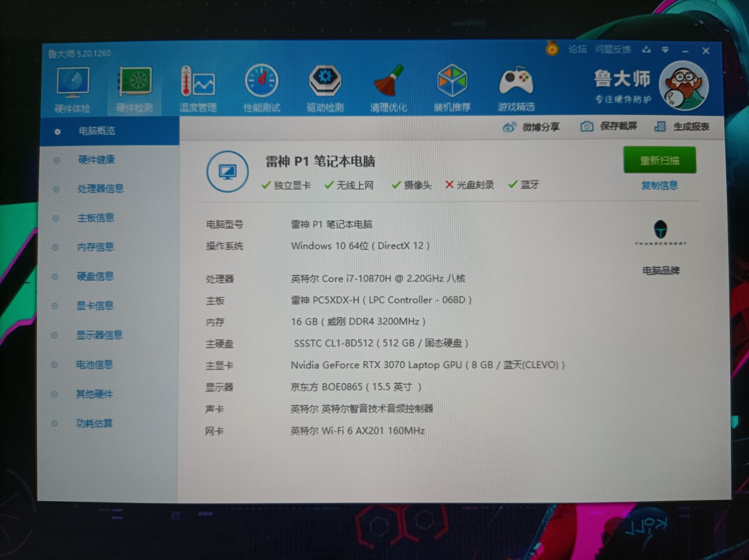Click the skin/upload icon in title bar
749x560 pixels.
pos(646,50)
